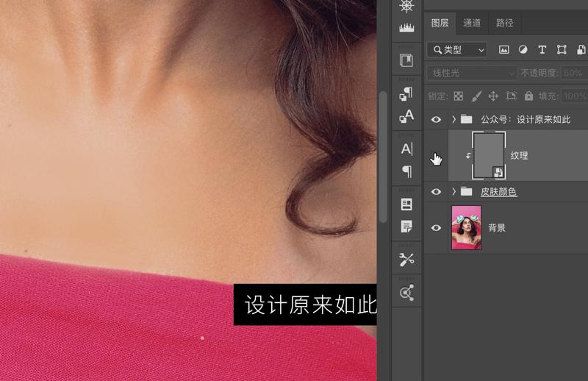Click the pixel layer filter icon
This screenshot has width=588, height=381.
(x=504, y=50)
